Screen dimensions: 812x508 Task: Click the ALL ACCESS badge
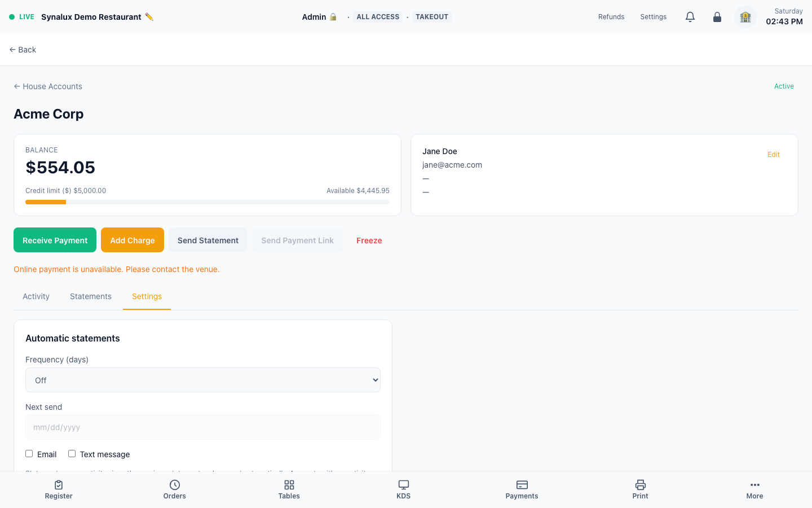point(378,17)
